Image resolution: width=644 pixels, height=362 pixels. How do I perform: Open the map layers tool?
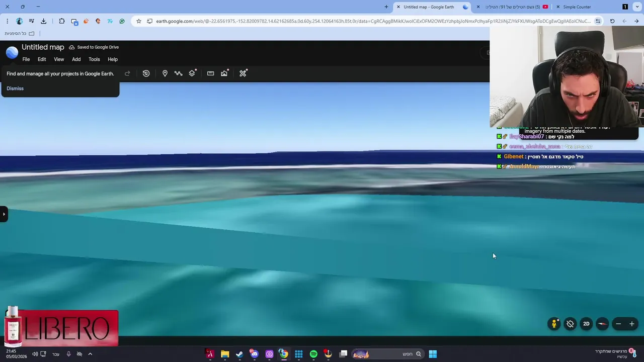coord(192,73)
